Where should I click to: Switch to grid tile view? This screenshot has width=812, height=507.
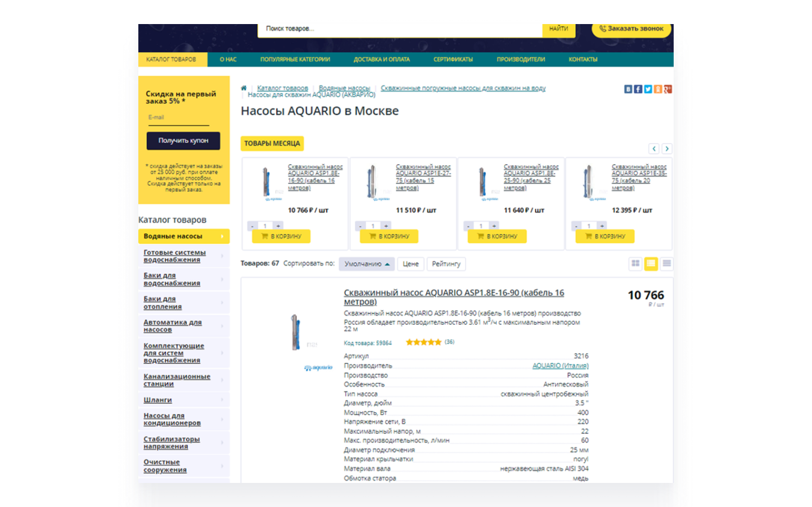point(635,263)
